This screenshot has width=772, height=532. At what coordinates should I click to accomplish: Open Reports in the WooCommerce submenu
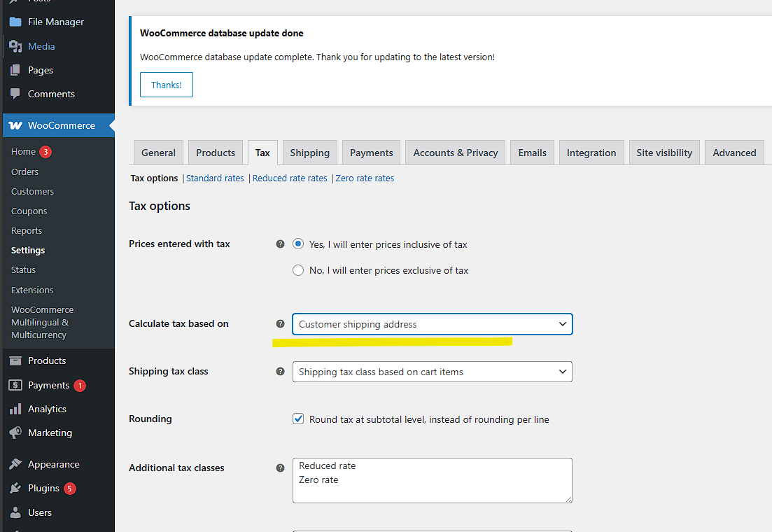(27, 230)
